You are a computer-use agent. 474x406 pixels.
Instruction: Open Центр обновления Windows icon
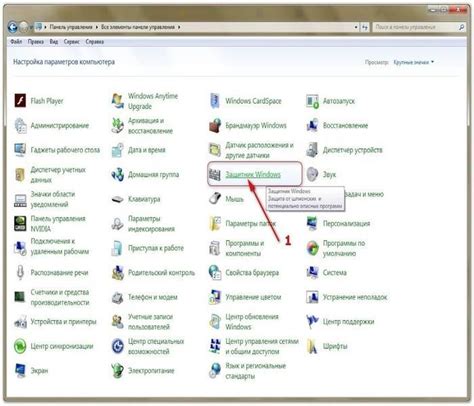coord(215,321)
